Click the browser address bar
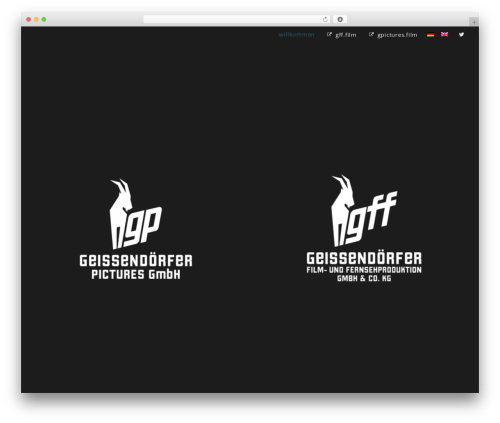 point(237,20)
